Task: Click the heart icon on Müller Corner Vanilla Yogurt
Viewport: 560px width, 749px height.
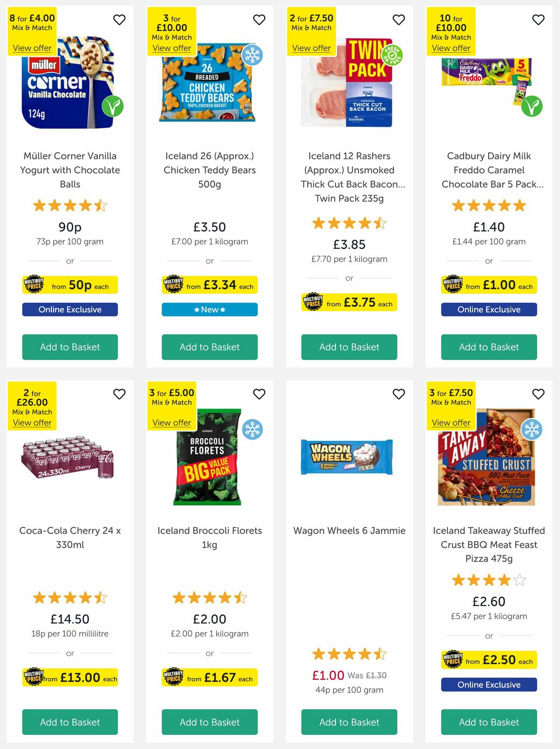Action: [119, 20]
